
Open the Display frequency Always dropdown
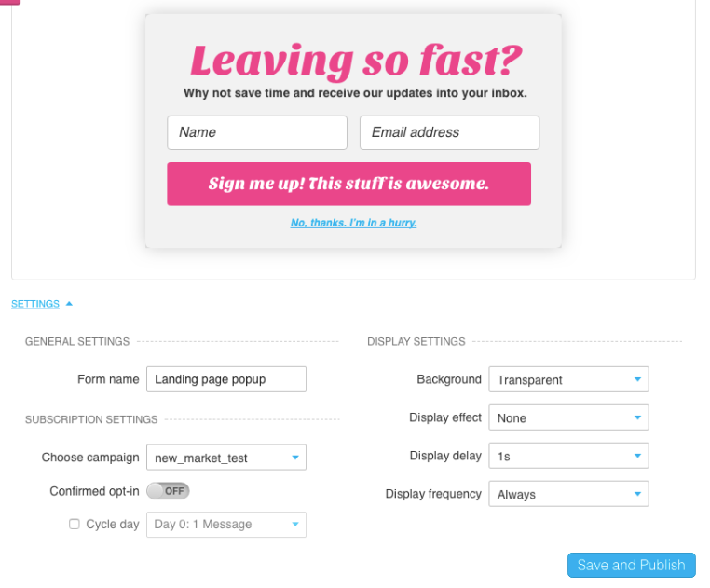pyautogui.click(x=568, y=494)
